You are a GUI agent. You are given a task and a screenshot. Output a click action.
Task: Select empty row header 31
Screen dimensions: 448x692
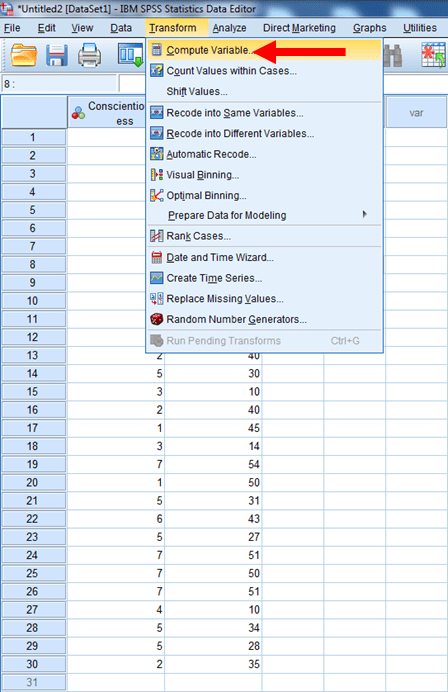[34, 683]
